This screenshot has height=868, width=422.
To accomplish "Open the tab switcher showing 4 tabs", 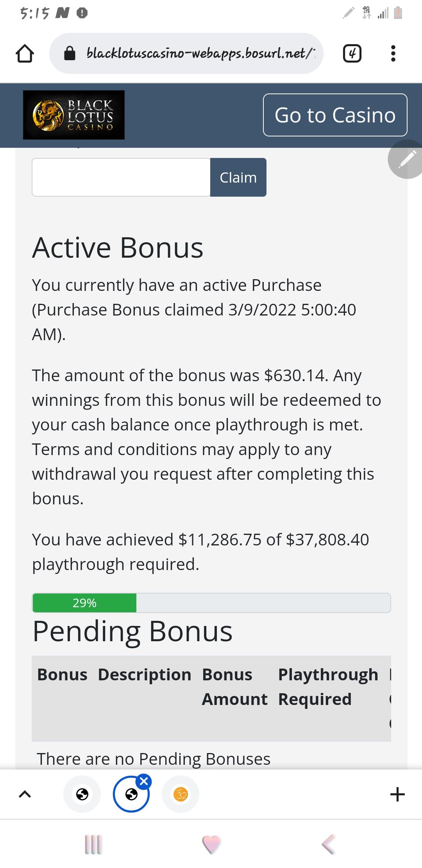I will 352,54.
